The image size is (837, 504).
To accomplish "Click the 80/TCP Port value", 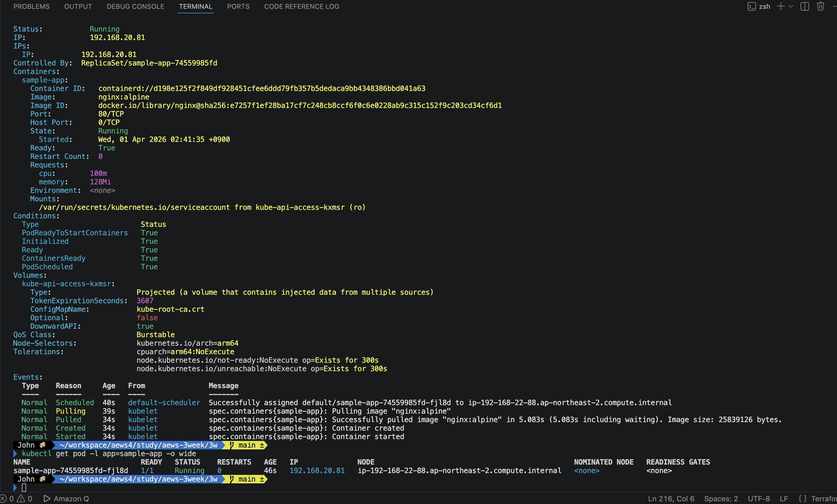I will pyautogui.click(x=111, y=114).
